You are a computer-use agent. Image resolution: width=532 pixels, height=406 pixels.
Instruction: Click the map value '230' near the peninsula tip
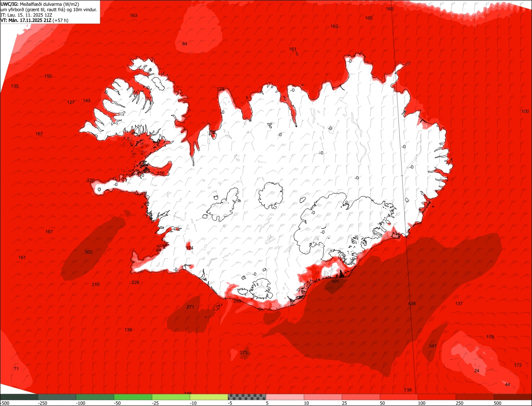coord(91,181)
